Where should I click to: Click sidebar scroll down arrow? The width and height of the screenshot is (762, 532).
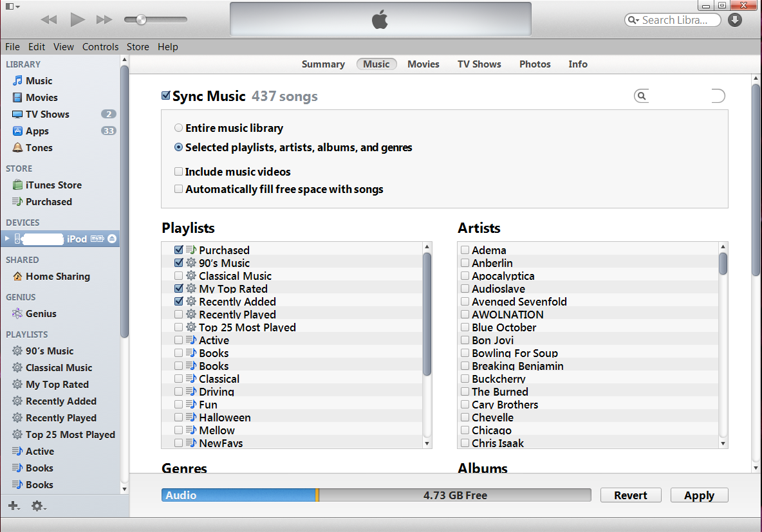tap(124, 490)
